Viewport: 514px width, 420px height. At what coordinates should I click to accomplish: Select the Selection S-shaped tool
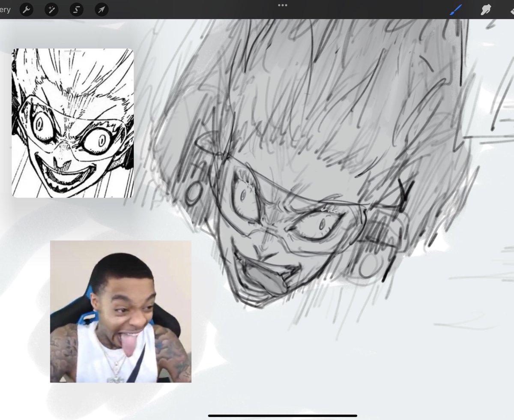(x=77, y=9)
